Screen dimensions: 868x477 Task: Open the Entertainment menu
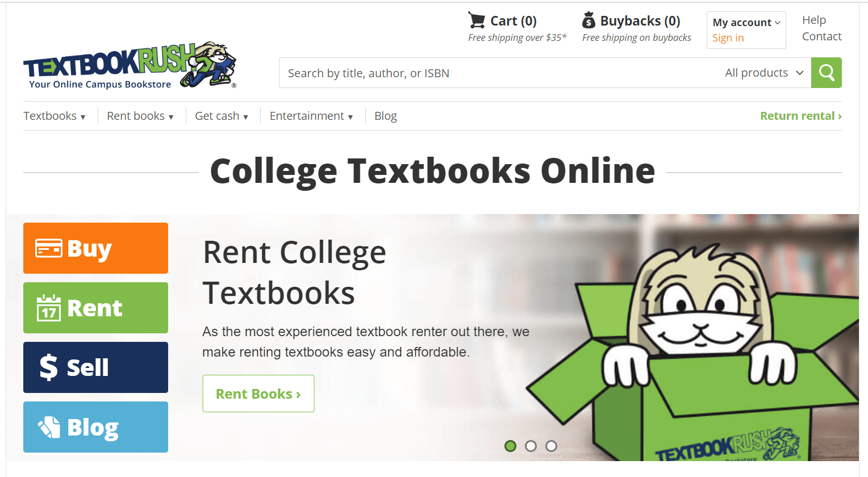(x=311, y=116)
